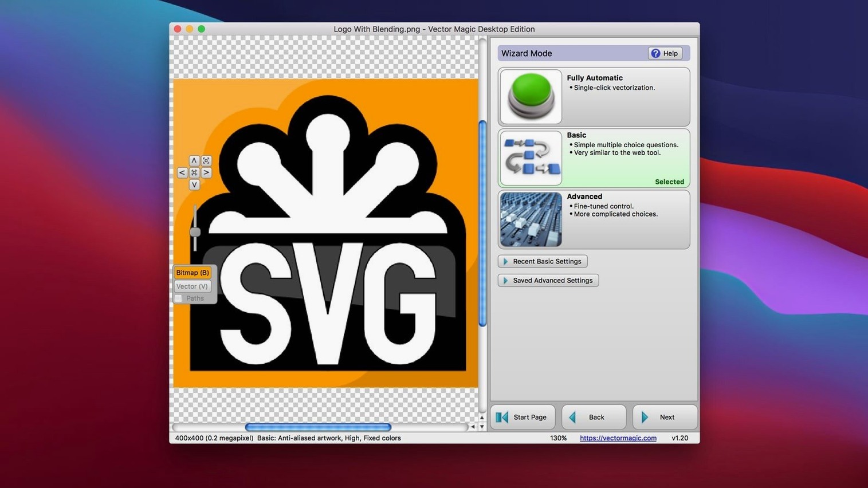This screenshot has height=488, width=868.
Task: Pan the preview right with arrow button
Action: coord(206,172)
